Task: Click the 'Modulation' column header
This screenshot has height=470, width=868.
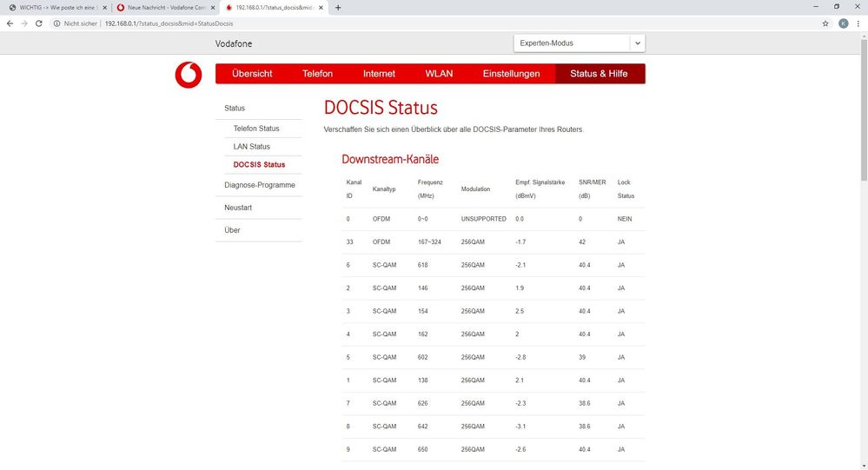Action: pyautogui.click(x=475, y=189)
